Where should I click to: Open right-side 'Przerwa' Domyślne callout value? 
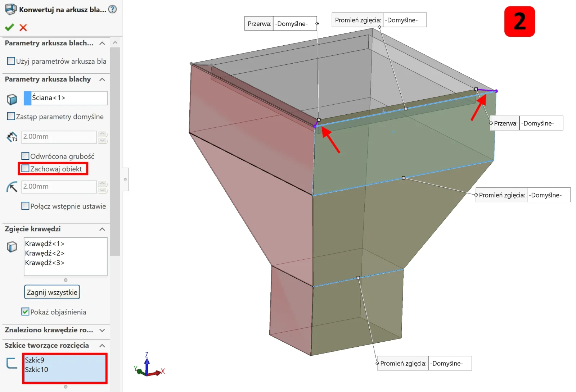click(541, 123)
